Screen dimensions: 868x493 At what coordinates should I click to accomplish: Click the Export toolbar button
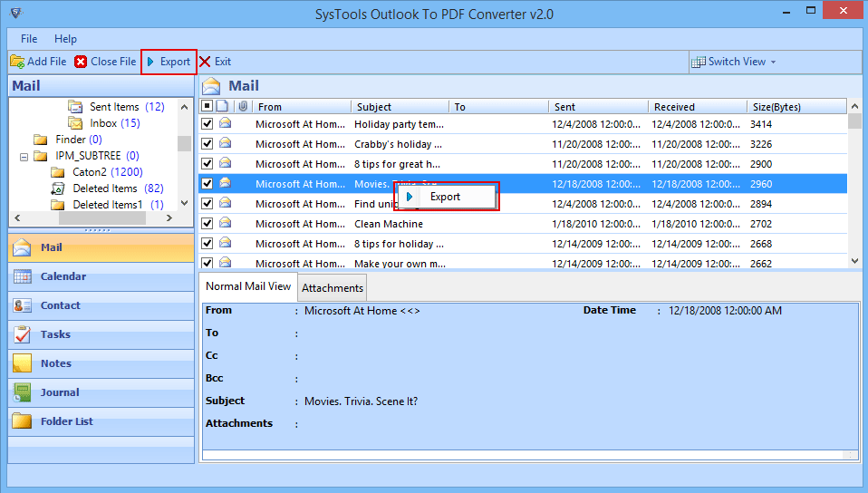[169, 62]
